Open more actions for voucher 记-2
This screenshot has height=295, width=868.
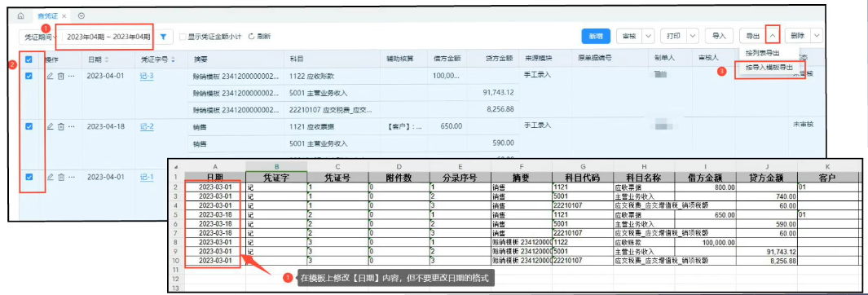(71, 127)
